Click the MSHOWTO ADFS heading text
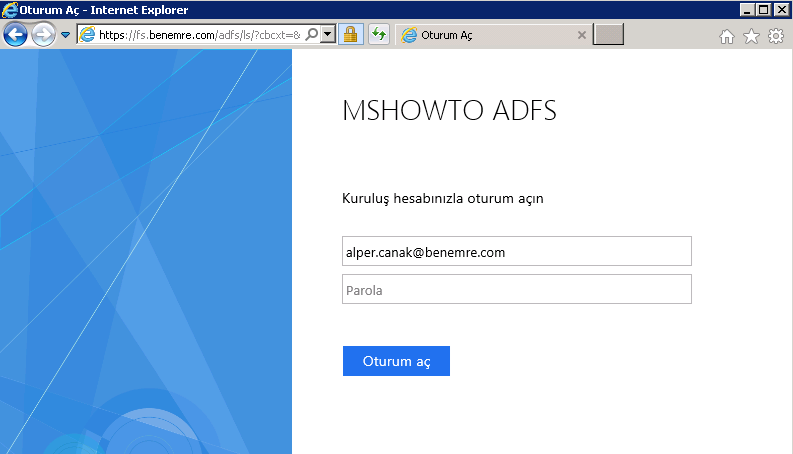Image resolution: width=793 pixels, height=454 pixels. [x=449, y=110]
